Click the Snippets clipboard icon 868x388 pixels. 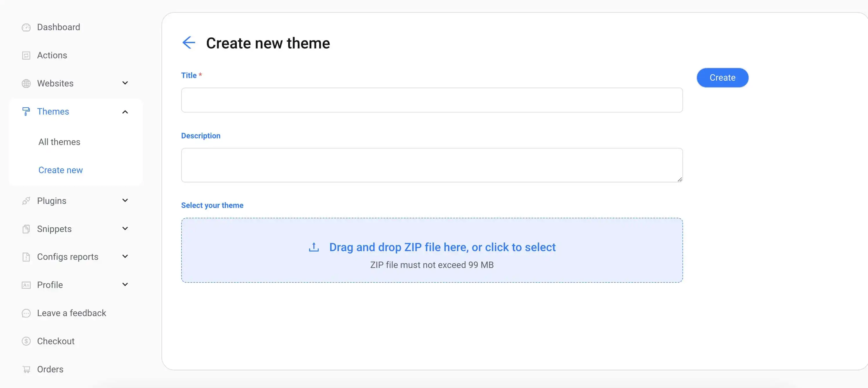pyautogui.click(x=26, y=229)
